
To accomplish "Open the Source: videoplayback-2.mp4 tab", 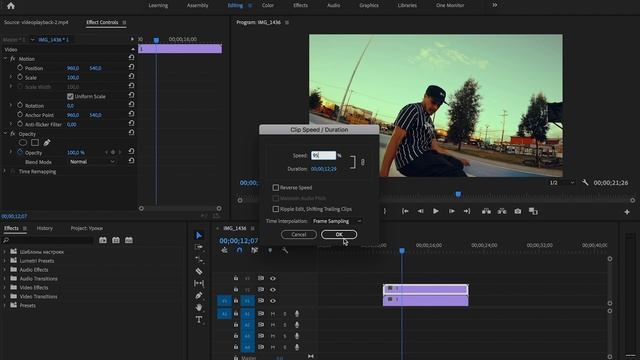I will (x=36, y=22).
